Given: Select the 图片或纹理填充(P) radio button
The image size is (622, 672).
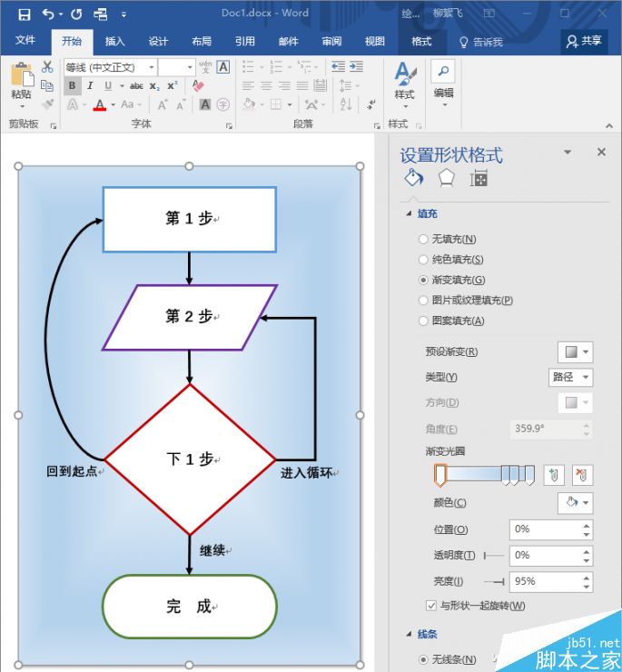Looking at the screenshot, I should tap(423, 301).
